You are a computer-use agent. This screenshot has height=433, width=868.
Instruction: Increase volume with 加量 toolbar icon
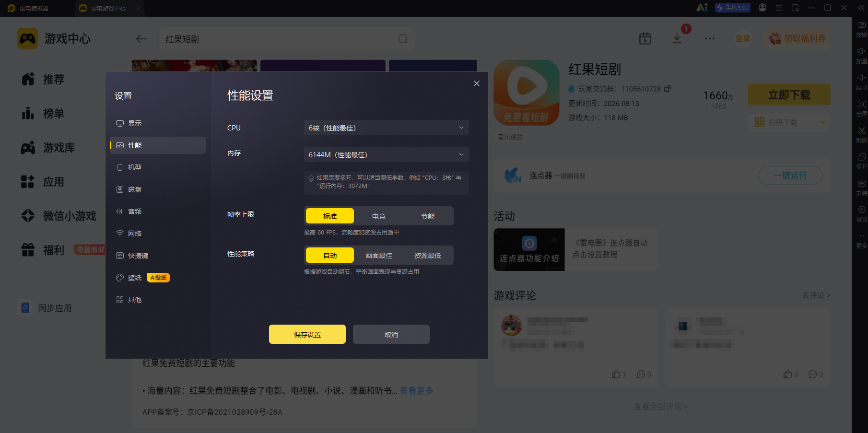pos(861,56)
